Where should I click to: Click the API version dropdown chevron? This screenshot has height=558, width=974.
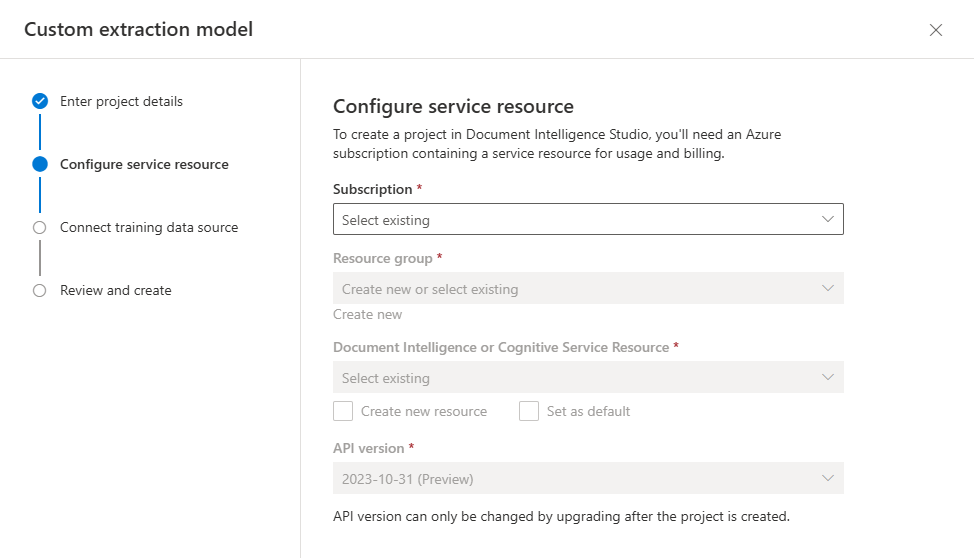(827, 478)
